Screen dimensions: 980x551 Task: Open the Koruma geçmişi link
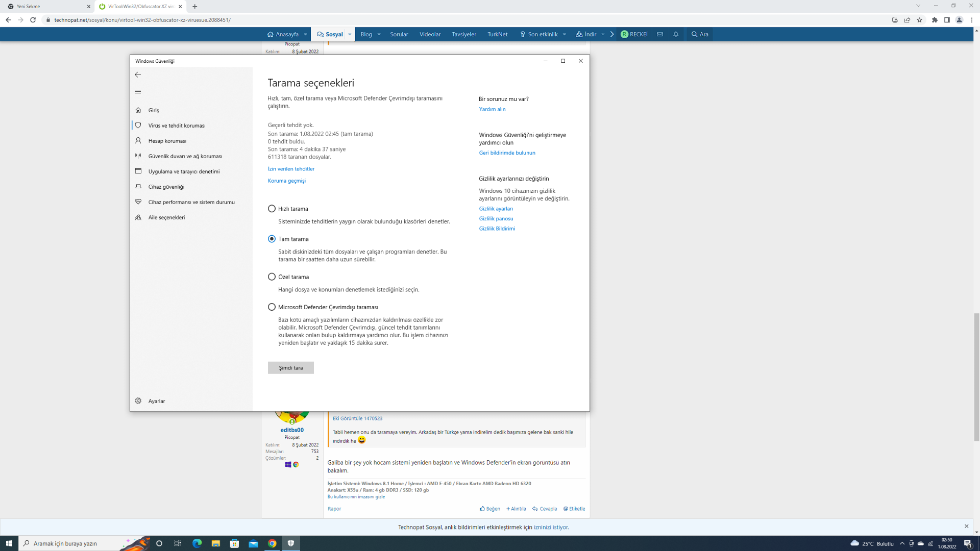coord(286,181)
